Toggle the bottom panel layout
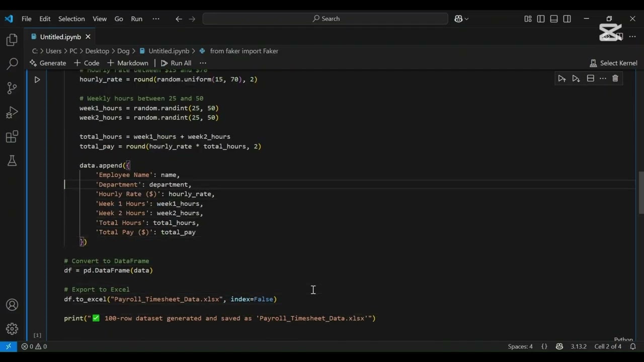Image resolution: width=644 pixels, height=362 pixels. click(x=554, y=19)
